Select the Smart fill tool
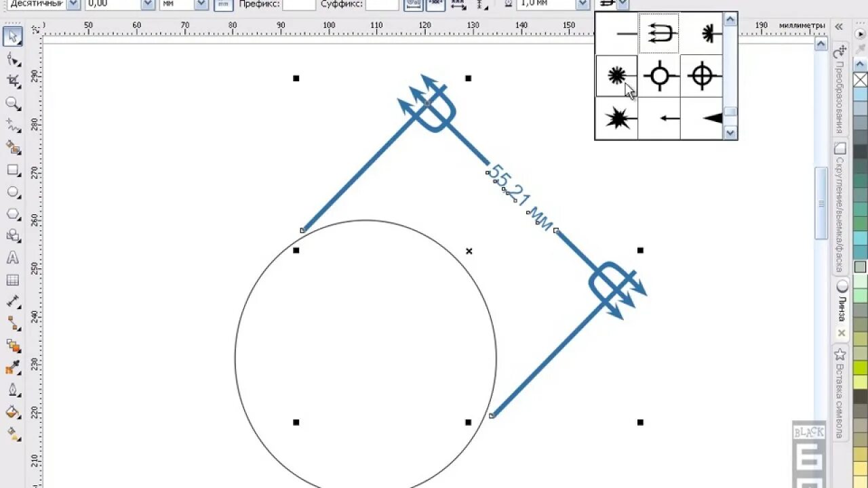 click(12, 148)
